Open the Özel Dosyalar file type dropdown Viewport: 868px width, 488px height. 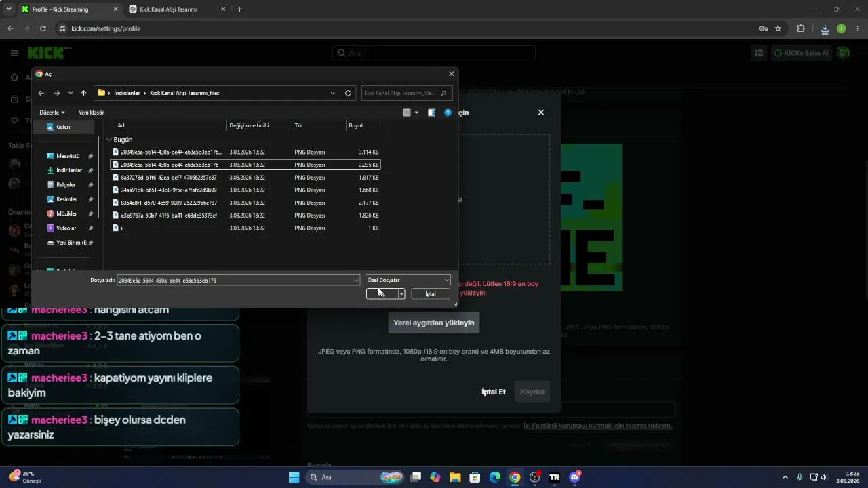coord(408,280)
